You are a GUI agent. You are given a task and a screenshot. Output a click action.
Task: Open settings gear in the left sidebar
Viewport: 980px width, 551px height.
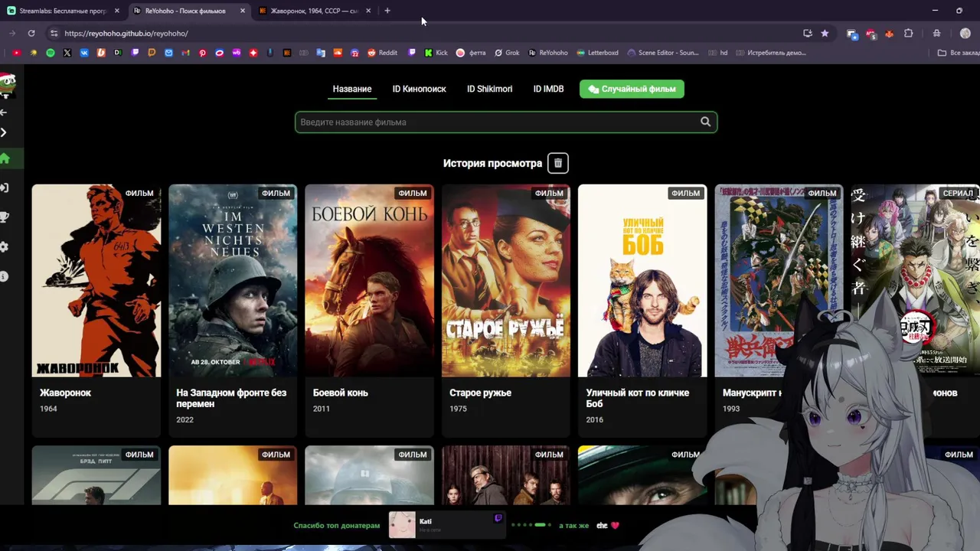[5, 246]
